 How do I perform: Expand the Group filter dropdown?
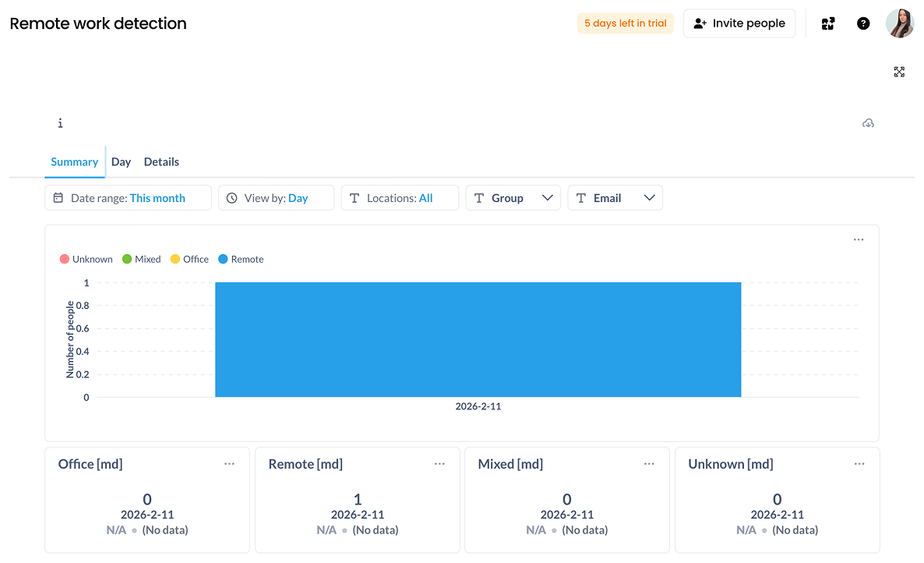pyautogui.click(x=546, y=197)
